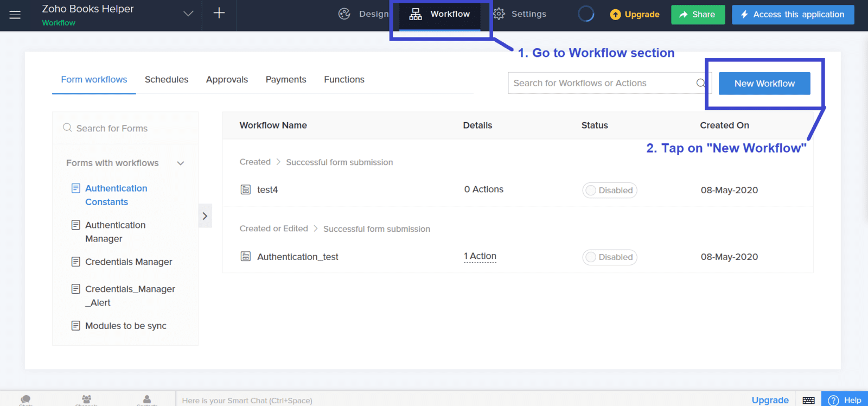868x406 pixels.
Task: Click the 08-May-2020 date for test4
Action: coord(729,190)
